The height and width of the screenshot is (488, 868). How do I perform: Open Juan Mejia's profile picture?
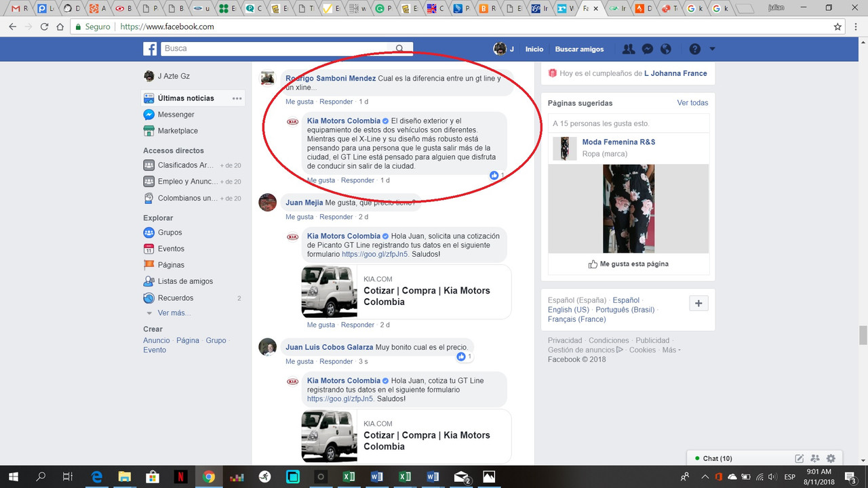point(268,202)
